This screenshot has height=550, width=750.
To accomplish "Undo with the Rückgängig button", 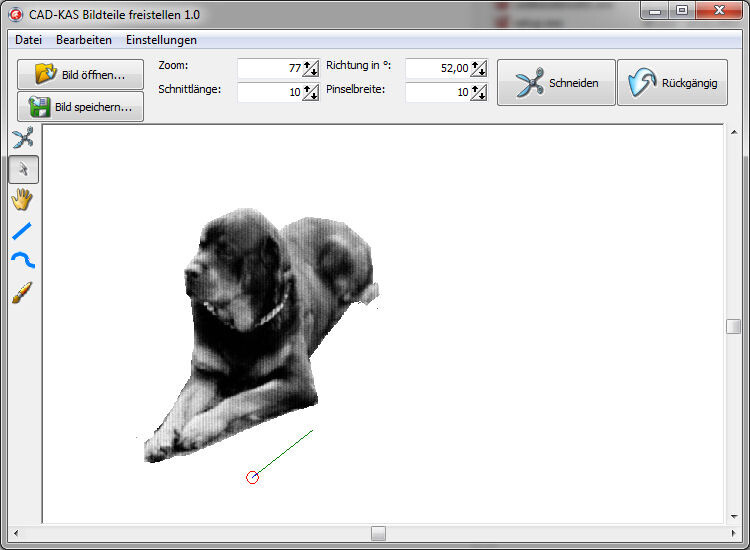I will point(673,83).
